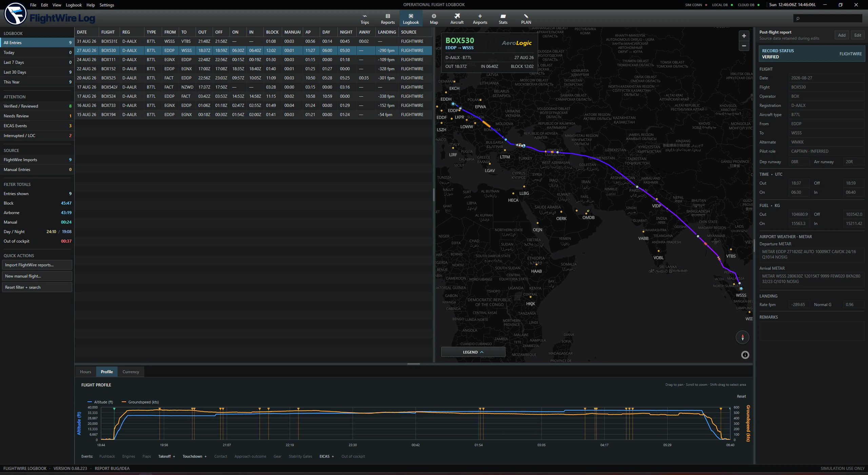This screenshot has width=868, height=475.
Task: Click the magnifier icon in the search box
Action: [x=798, y=18]
